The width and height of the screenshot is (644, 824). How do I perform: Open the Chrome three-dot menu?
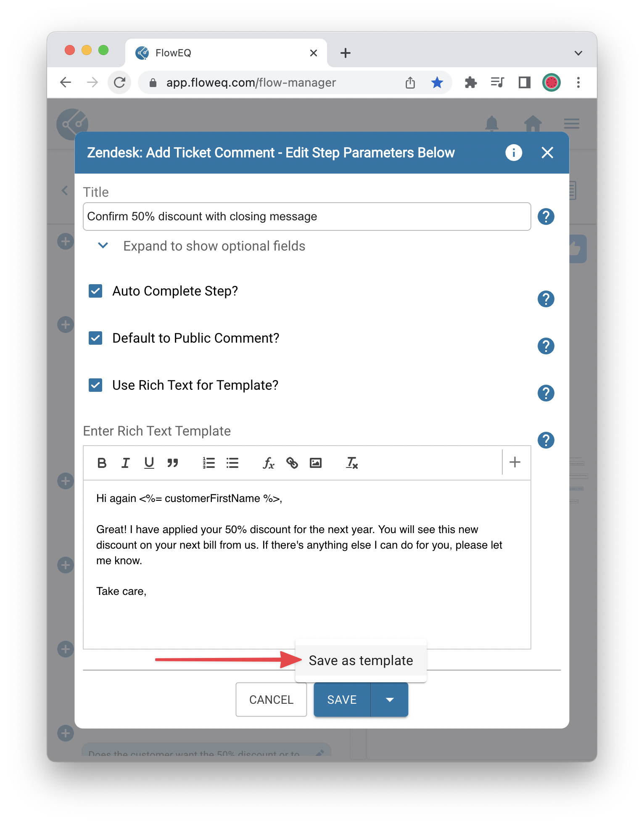(578, 82)
